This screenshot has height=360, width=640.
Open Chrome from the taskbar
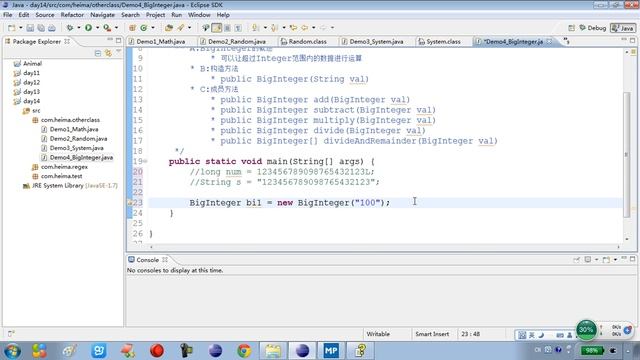tap(244, 351)
